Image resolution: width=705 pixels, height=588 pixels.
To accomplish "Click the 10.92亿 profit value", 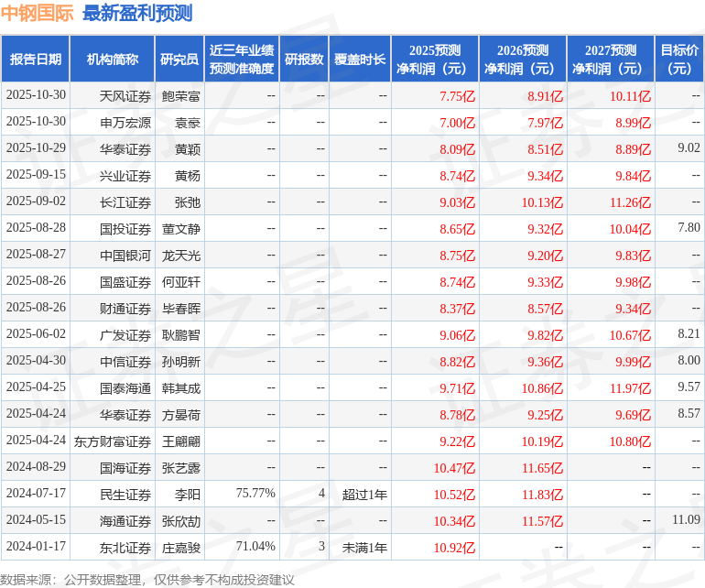I will (x=454, y=547).
